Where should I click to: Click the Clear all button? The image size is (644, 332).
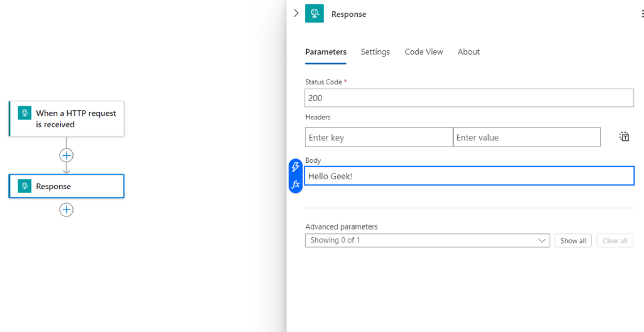pyautogui.click(x=614, y=241)
